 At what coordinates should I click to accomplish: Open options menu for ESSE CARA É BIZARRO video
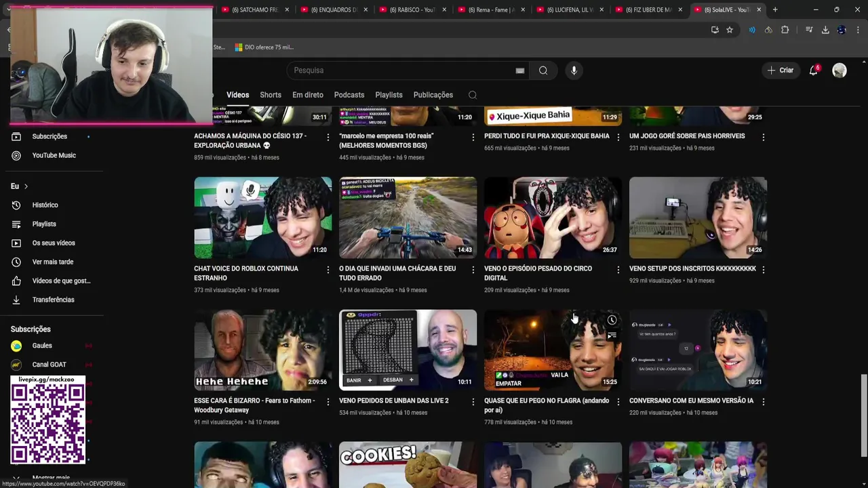pyautogui.click(x=328, y=402)
